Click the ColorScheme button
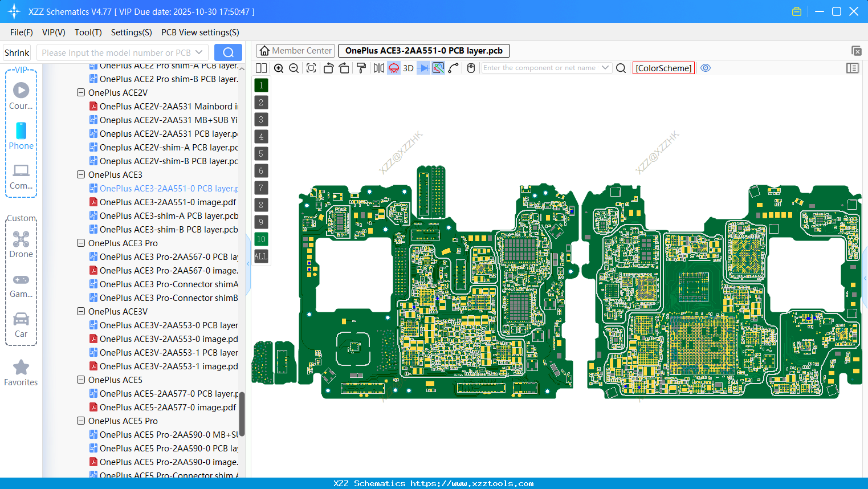Screen dimensions: 868x489 [x=663, y=68]
